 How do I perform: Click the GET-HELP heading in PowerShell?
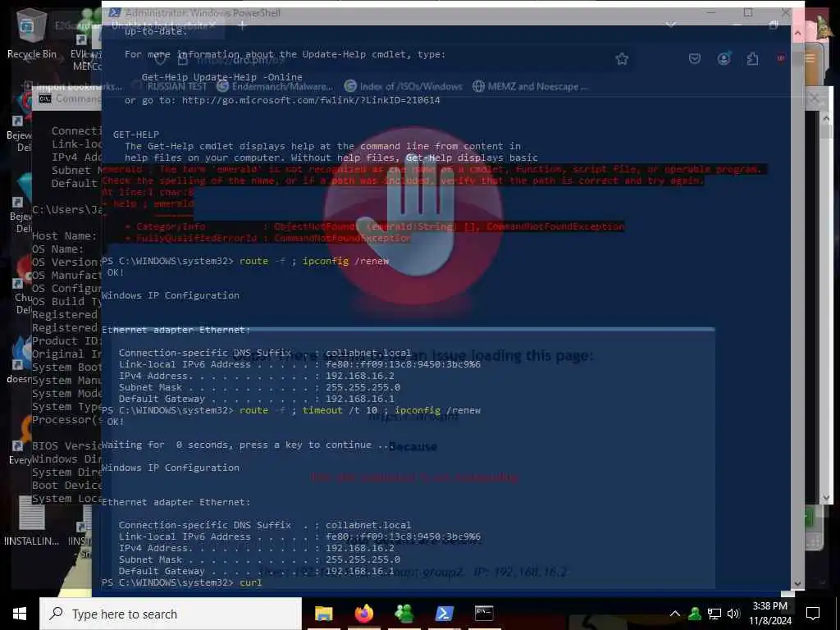136,135
